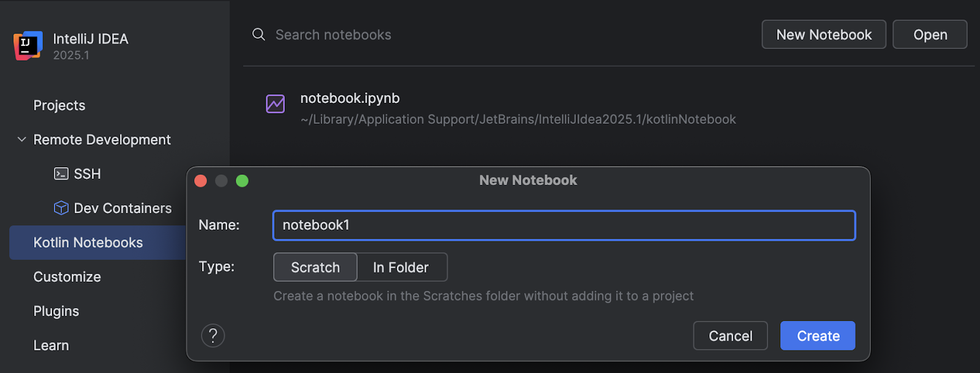Open help with the question mark icon

pos(213,336)
